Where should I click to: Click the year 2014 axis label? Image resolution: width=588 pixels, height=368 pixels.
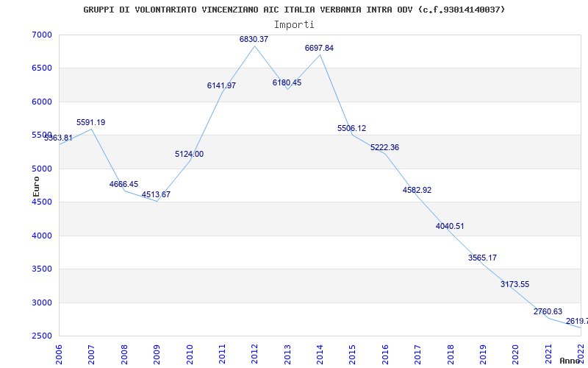(x=320, y=354)
